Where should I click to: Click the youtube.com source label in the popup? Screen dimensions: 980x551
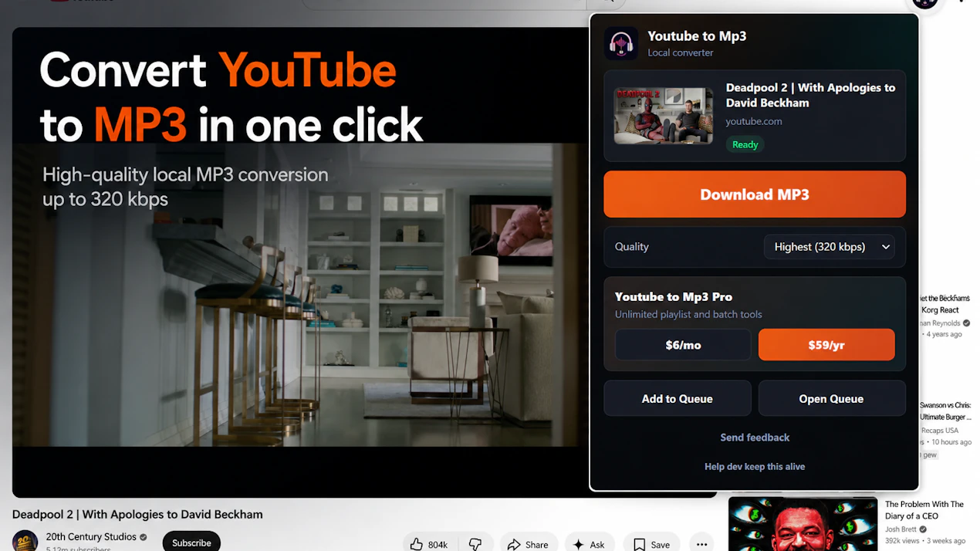pyautogui.click(x=754, y=121)
